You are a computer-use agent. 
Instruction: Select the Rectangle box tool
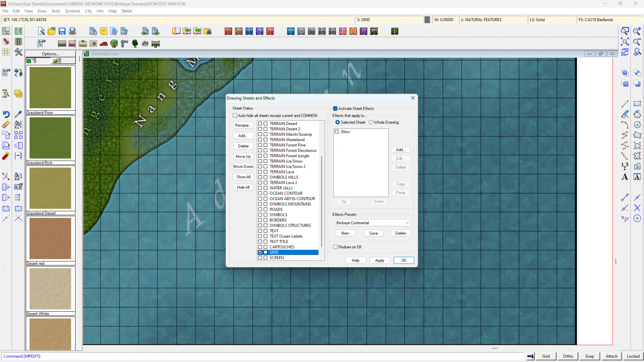(637, 104)
